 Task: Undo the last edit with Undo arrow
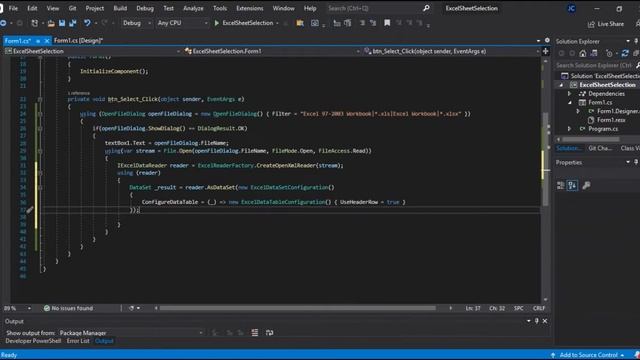[x=87, y=23]
